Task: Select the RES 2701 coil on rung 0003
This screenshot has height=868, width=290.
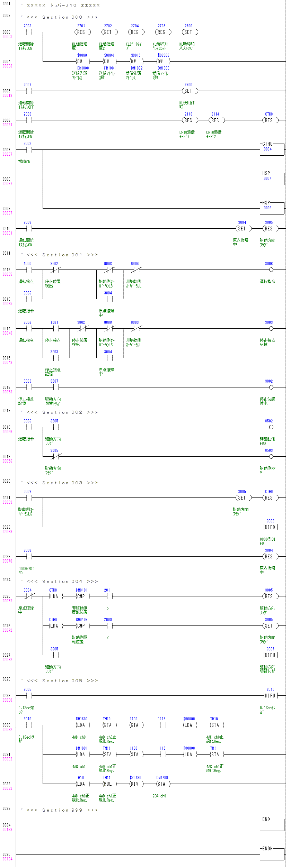Action: 82,32
